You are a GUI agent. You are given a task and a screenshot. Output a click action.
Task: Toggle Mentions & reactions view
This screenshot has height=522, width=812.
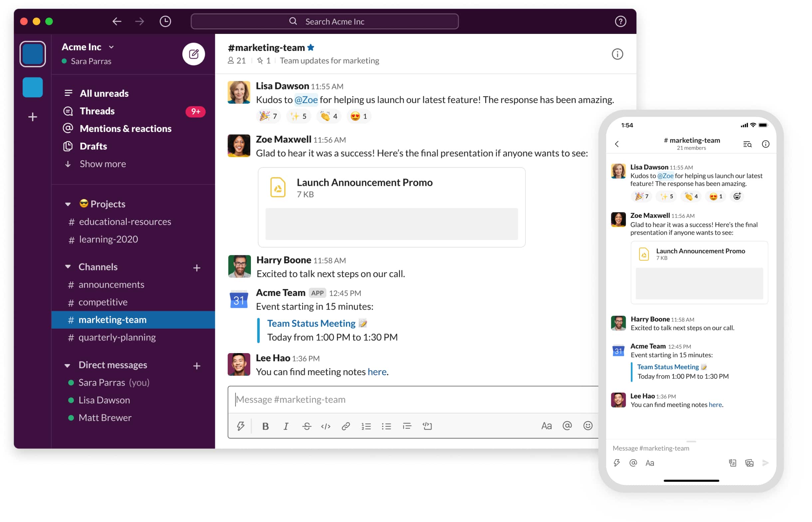coord(127,128)
